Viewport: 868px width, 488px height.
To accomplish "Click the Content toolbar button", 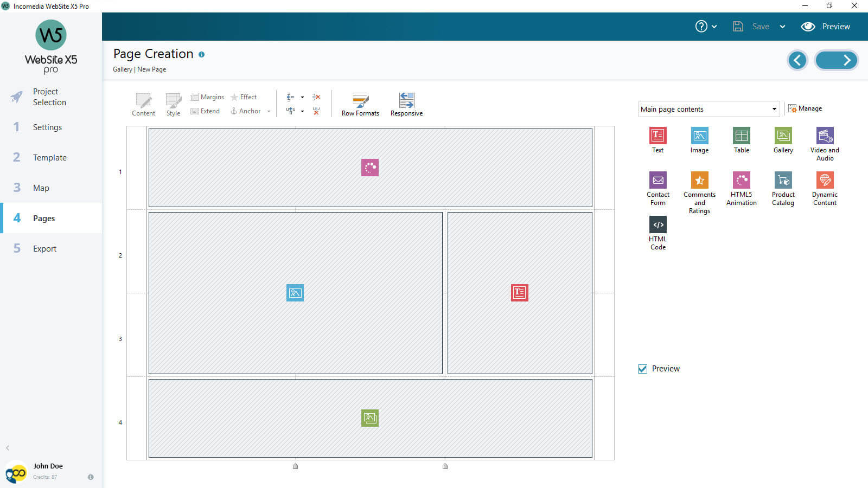I will 143,104.
